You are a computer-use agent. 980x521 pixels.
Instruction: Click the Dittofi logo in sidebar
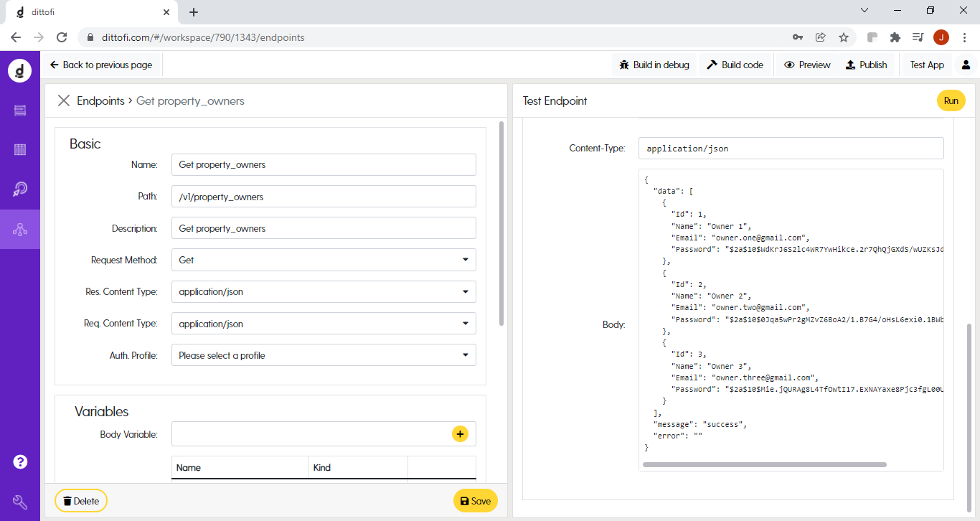20,70
